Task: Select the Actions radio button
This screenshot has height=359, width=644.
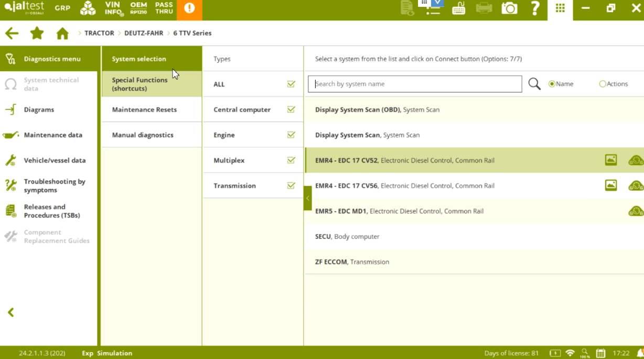Action: click(x=603, y=84)
